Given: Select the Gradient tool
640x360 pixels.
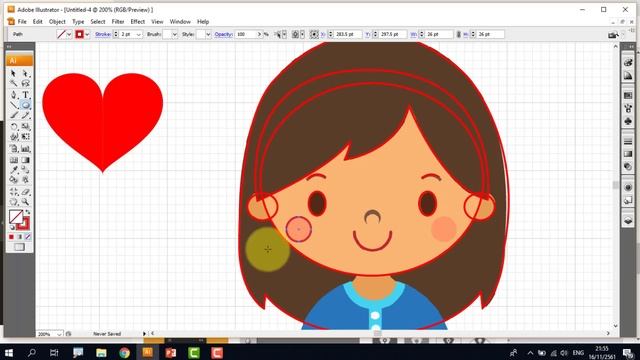Looking at the screenshot, I should [25, 160].
